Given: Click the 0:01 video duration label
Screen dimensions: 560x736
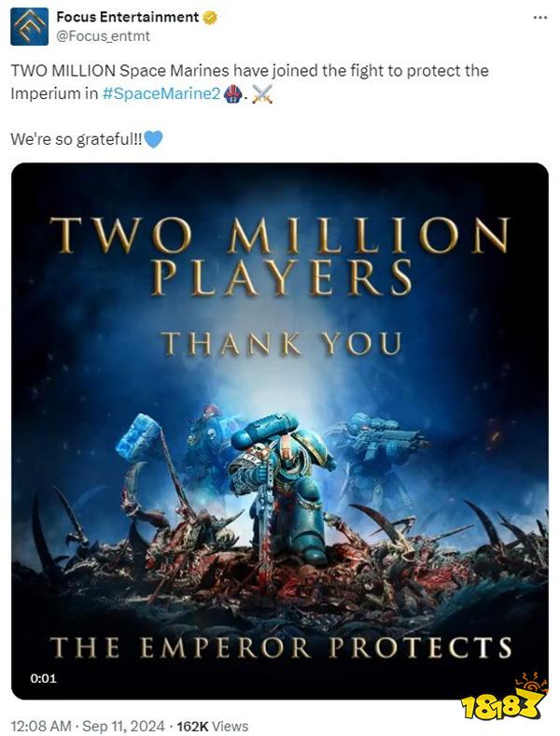Looking at the screenshot, I should click(x=43, y=678).
